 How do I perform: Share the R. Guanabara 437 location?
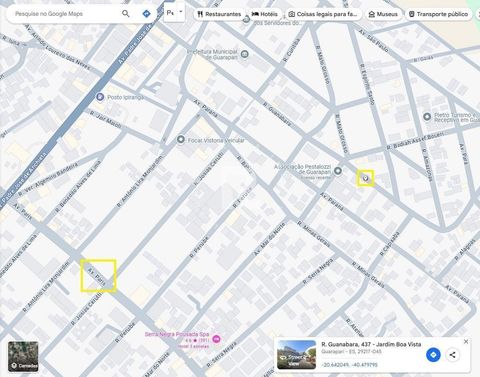(x=452, y=355)
